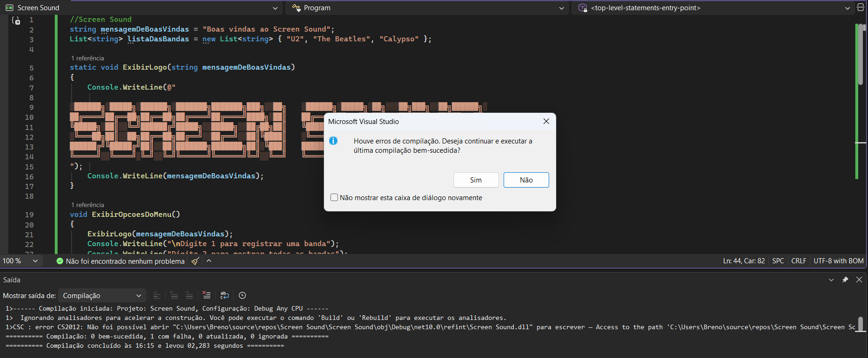Click the pin icon of the Saída panel
The width and height of the screenshot is (868, 358).
(x=845, y=280)
